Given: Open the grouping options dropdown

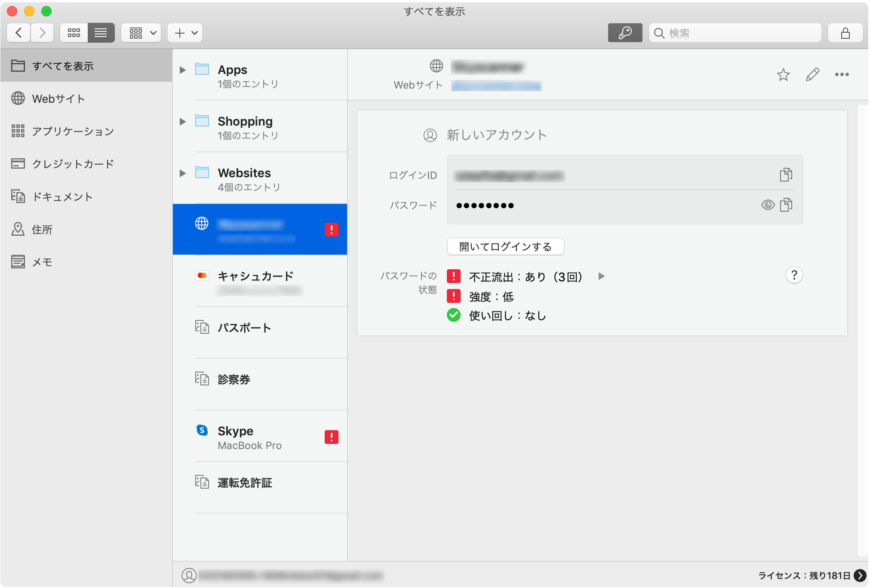Looking at the screenshot, I should [x=141, y=33].
